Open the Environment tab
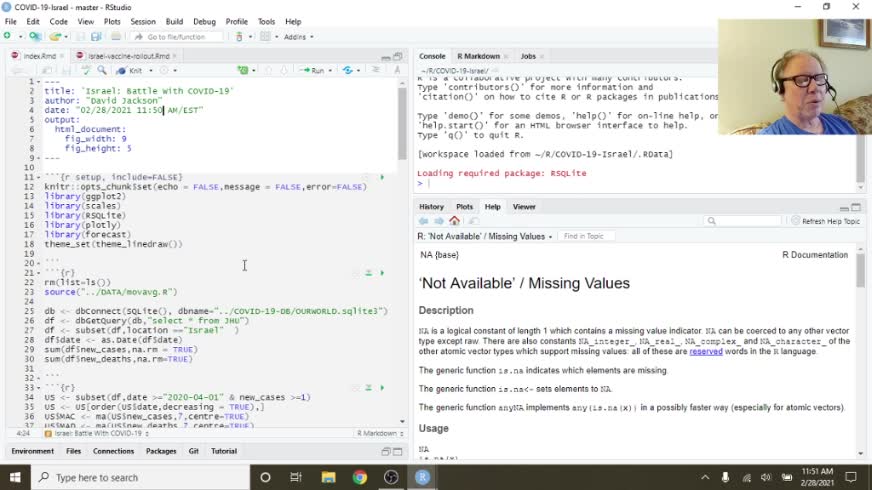Image resolution: width=872 pixels, height=490 pixels. click(x=33, y=451)
